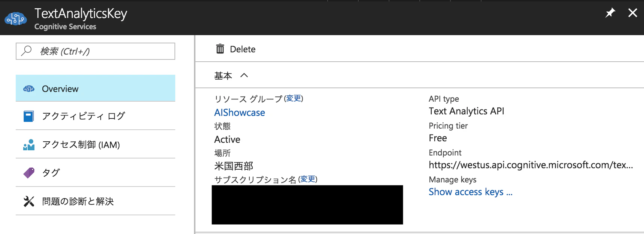The height and width of the screenshot is (234, 644).
Task: Select the endpoint URL text
Action: click(531, 165)
